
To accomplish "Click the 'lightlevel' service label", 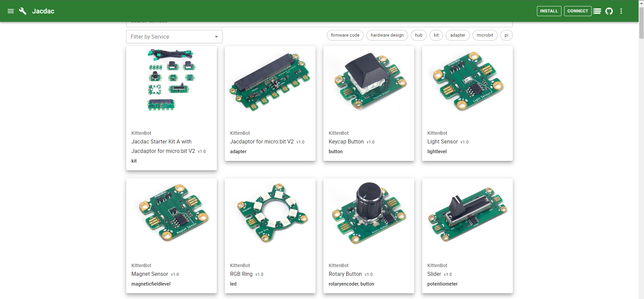I will (x=437, y=152).
